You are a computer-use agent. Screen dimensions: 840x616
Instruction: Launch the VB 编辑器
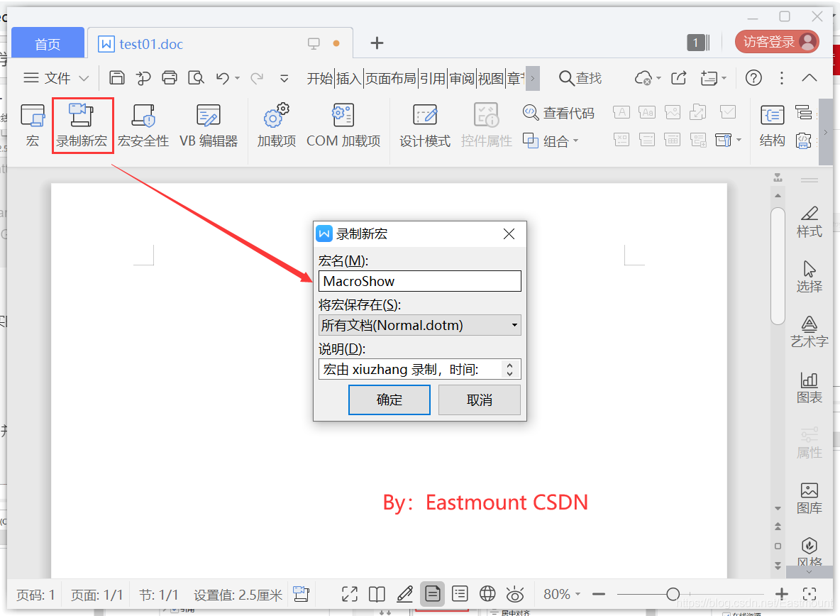tap(209, 126)
